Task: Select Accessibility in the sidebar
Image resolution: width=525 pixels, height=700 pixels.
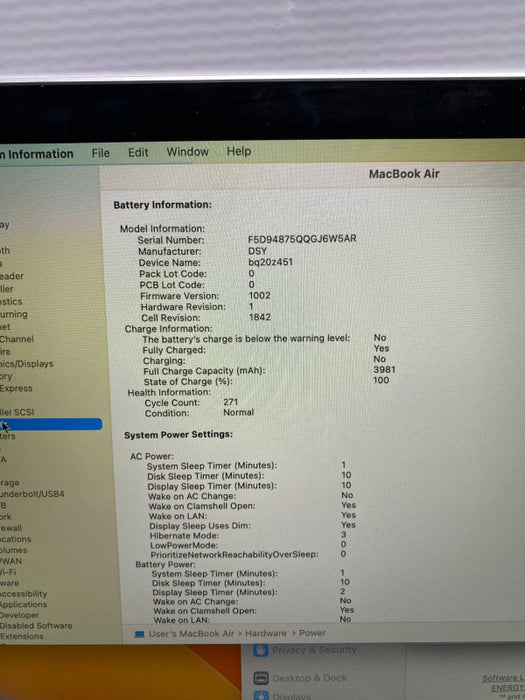Action: pos(23,594)
